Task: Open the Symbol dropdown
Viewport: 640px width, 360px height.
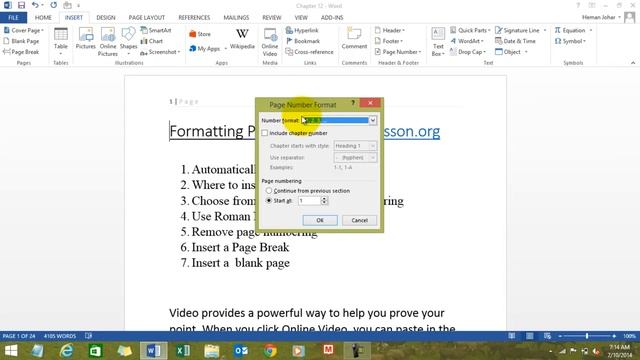Action: (x=570, y=41)
